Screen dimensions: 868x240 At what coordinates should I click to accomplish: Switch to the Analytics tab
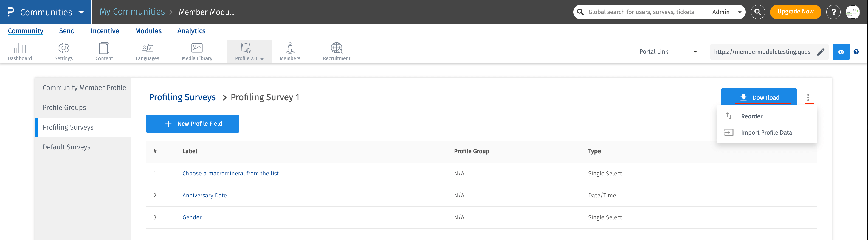(191, 31)
